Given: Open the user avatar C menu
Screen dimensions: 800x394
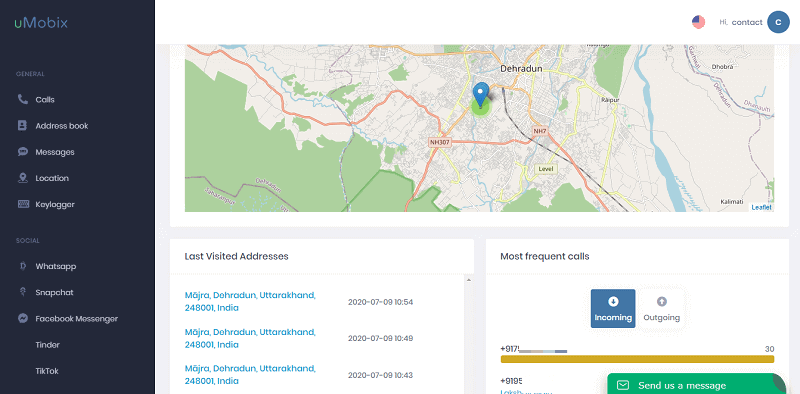Looking at the screenshot, I should (x=778, y=22).
